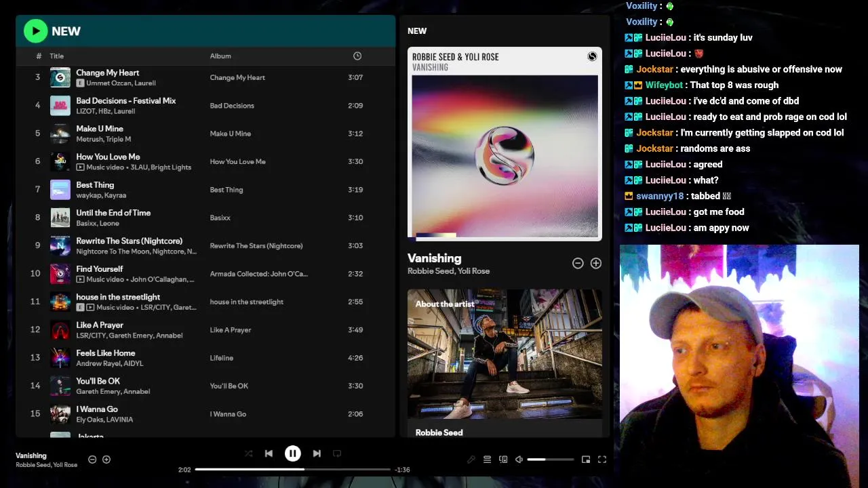Enter full screen mode

pyautogui.click(x=601, y=460)
